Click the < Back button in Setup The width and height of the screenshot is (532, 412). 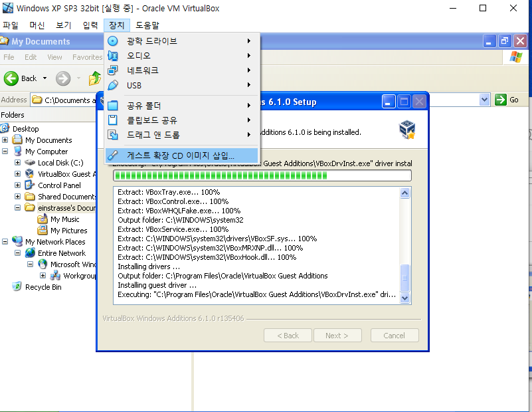tap(288, 336)
